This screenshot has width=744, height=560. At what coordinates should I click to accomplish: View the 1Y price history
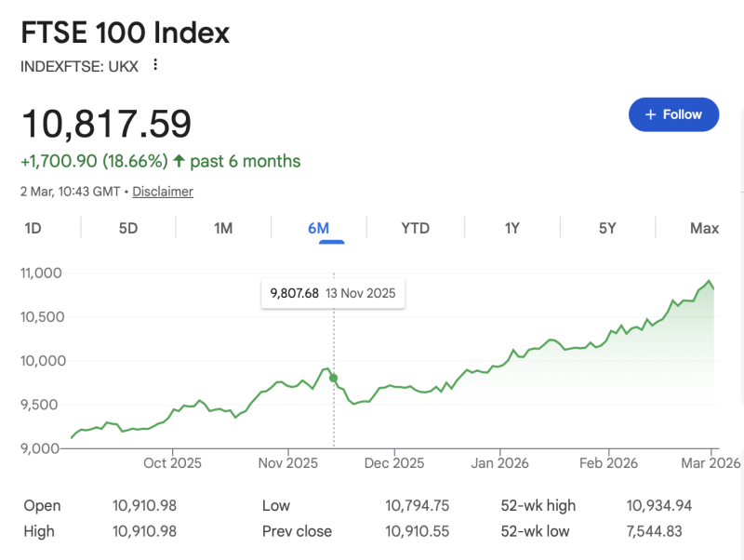click(x=511, y=228)
